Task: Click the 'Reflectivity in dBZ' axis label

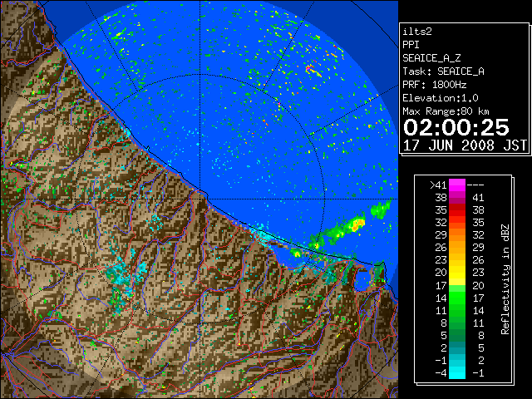Action: pos(505,279)
